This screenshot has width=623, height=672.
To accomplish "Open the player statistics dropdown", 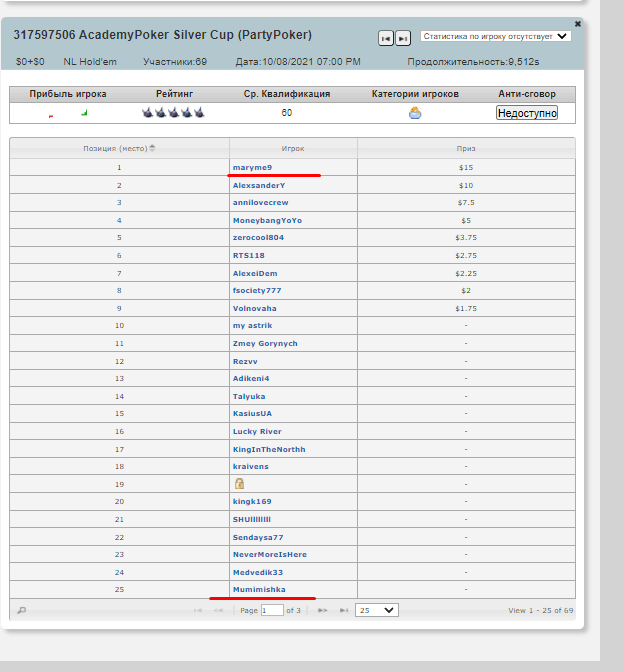I will click(x=495, y=36).
